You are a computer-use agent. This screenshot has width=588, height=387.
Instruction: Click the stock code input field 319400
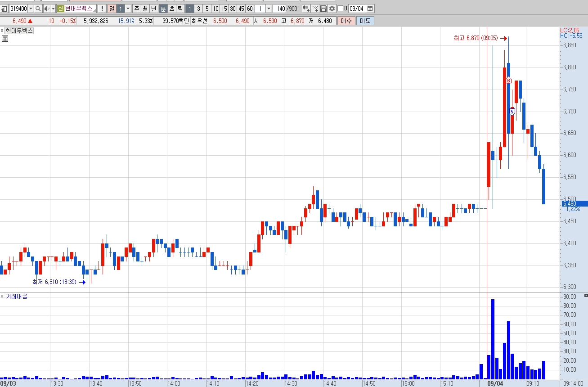pos(18,9)
